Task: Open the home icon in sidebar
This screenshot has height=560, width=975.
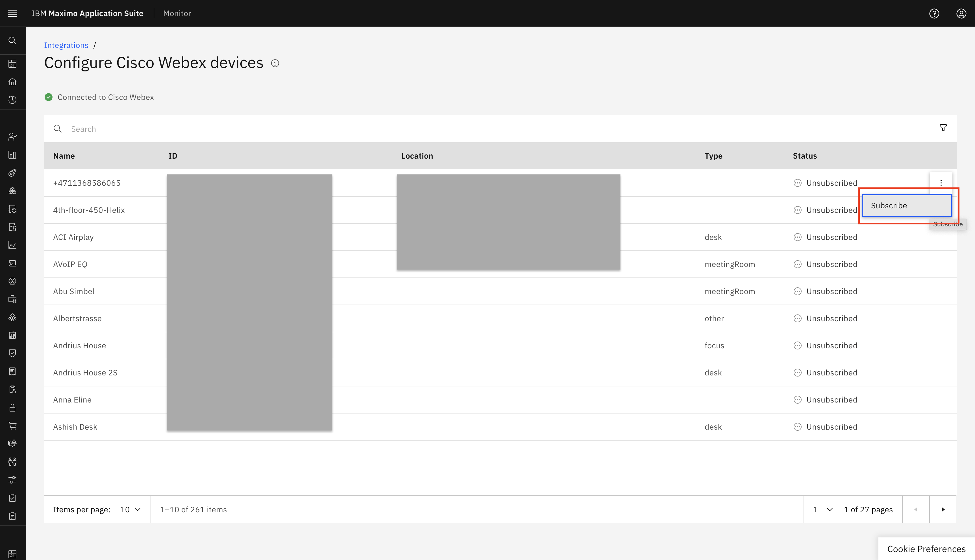Action: 12,82
